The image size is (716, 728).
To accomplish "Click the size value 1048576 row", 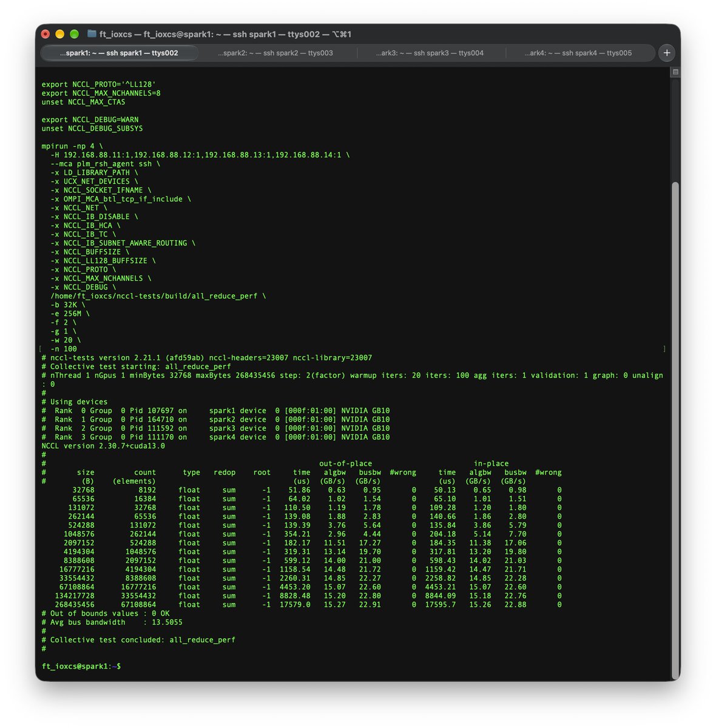I will click(x=79, y=534).
